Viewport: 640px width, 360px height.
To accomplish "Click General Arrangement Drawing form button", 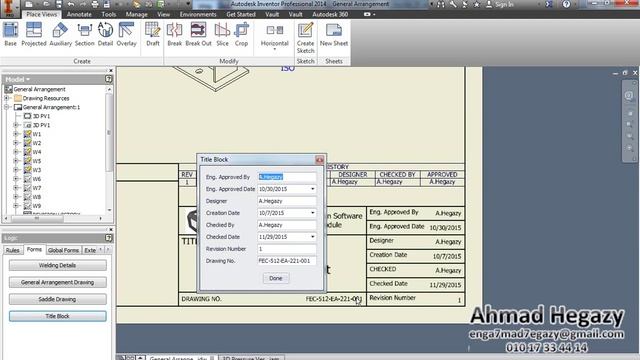I will [x=58, y=282].
